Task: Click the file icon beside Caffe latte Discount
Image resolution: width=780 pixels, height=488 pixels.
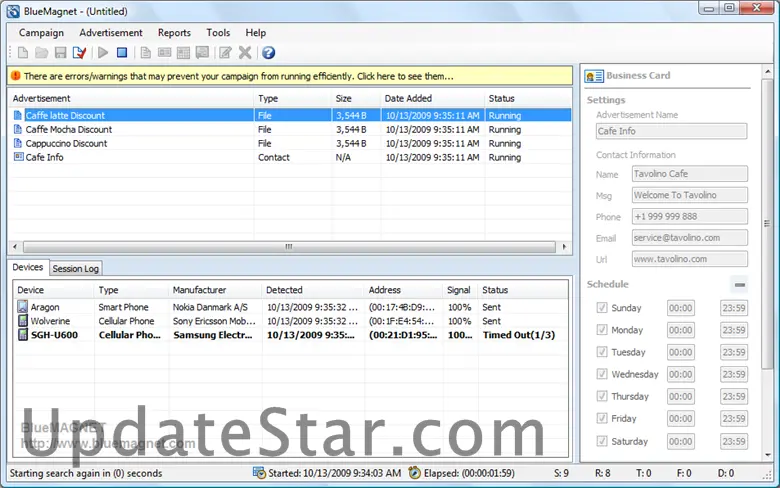Action: click(18, 115)
